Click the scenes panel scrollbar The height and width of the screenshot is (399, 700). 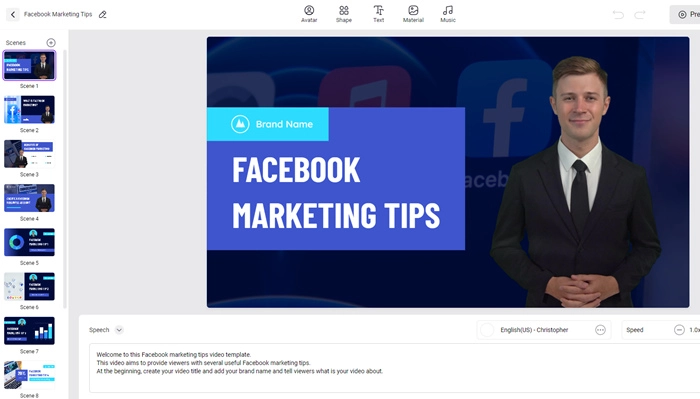point(65,179)
